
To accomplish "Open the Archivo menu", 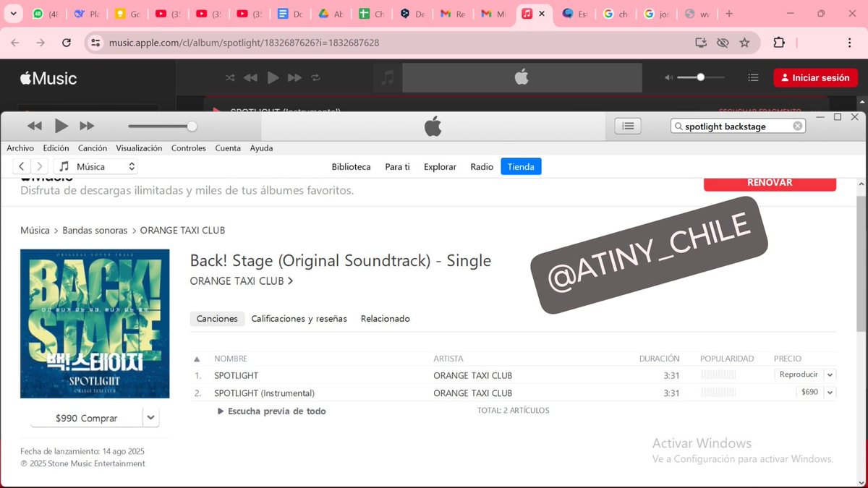I will (20, 148).
